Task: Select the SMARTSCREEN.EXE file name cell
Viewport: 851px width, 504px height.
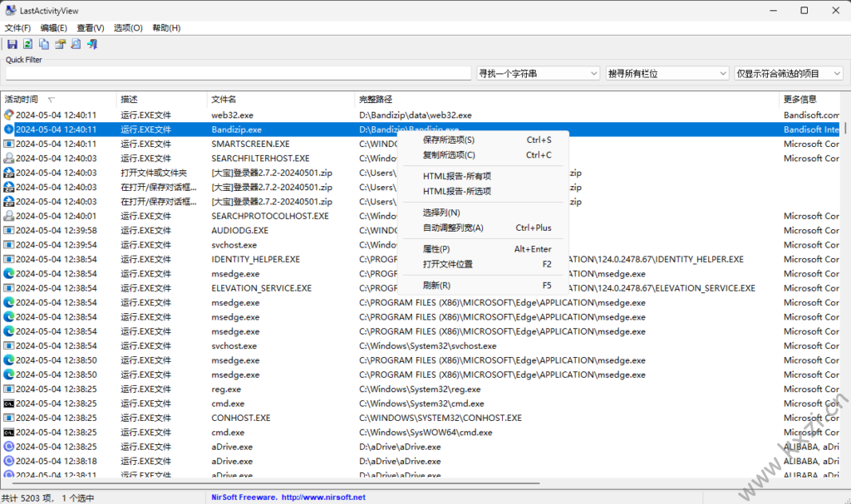Action: click(x=250, y=144)
